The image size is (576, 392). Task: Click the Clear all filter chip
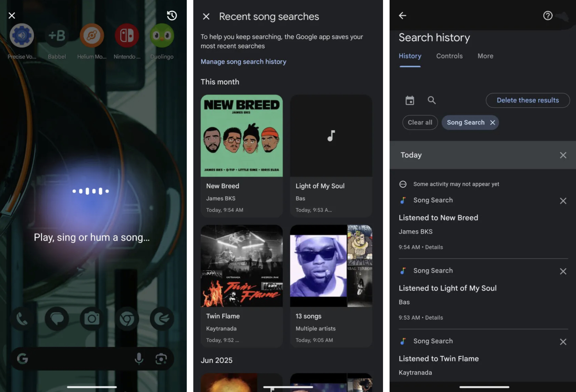[x=420, y=122]
